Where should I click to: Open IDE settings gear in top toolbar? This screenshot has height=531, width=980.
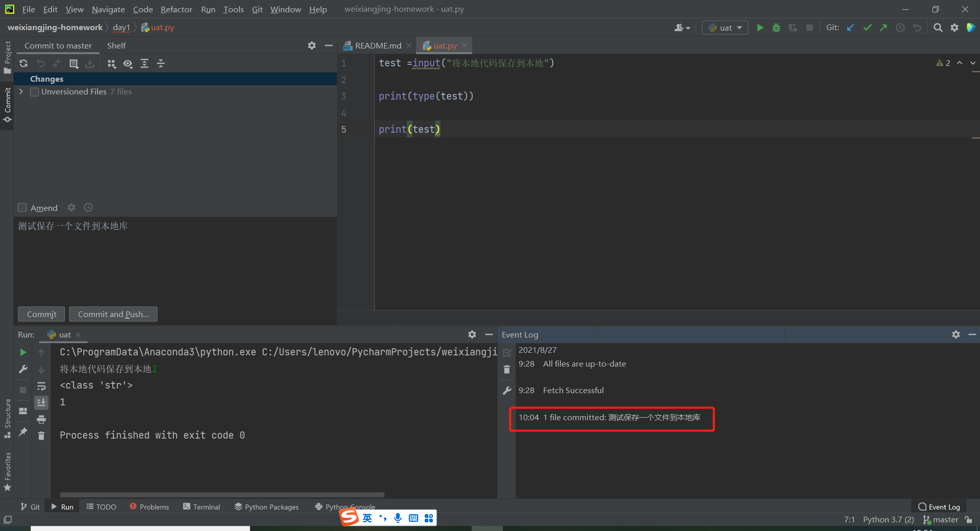coord(954,28)
